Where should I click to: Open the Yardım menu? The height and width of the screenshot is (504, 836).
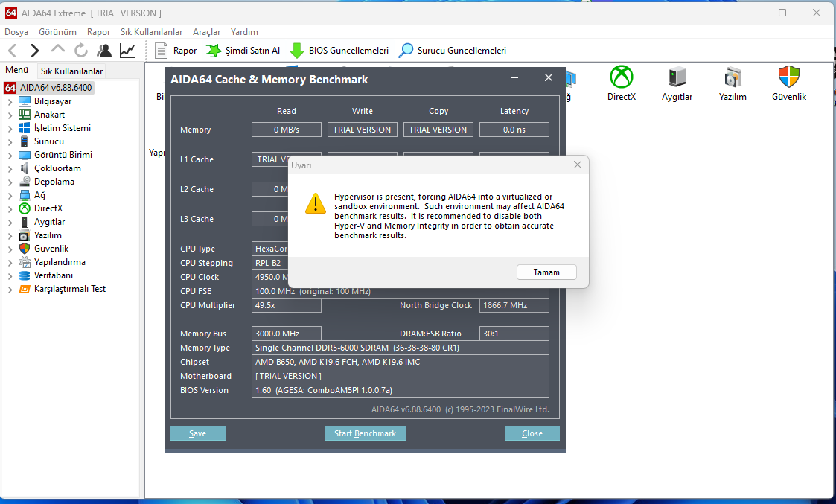click(244, 32)
